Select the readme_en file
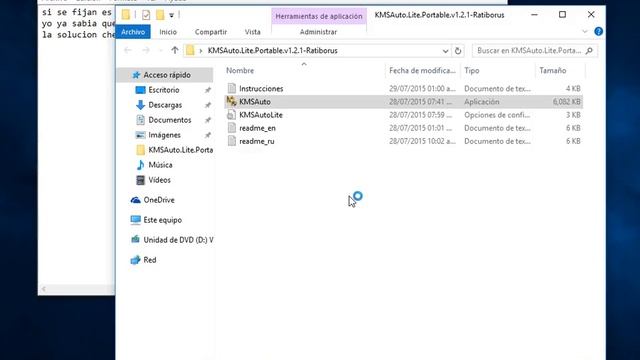The width and height of the screenshot is (640, 360). (x=257, y=128)
